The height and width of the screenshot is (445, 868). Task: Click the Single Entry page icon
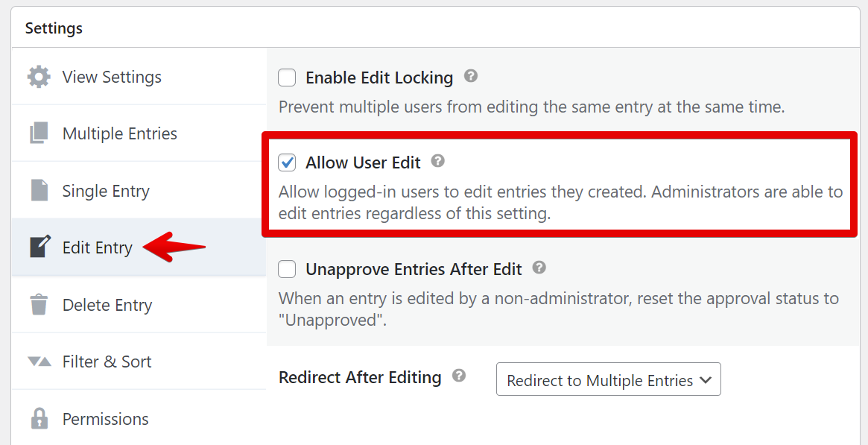tap(39, 191)
